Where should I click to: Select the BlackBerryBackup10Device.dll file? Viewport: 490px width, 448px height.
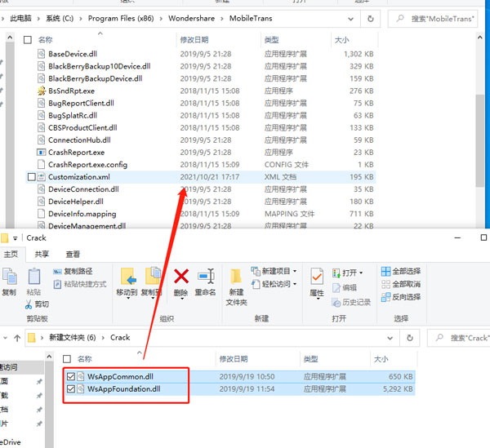click(100, 66)
